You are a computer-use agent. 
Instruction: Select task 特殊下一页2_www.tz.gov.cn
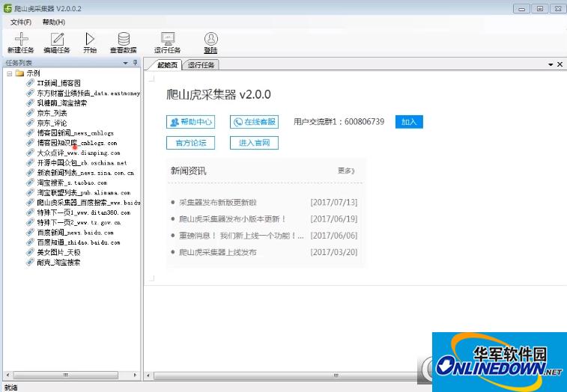(79, 222)
